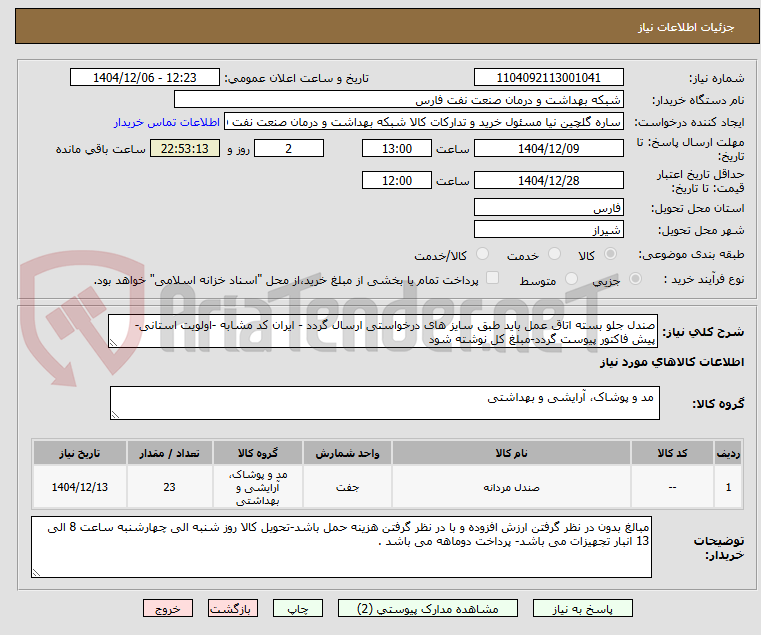Viewport: 761px width, 635px height.
Task: Click the request creator name field
Action: 424,122
